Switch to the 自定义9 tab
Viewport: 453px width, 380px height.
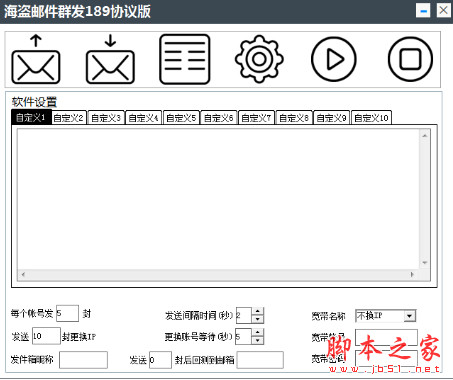pyautogui.click(x=332, y=118)
